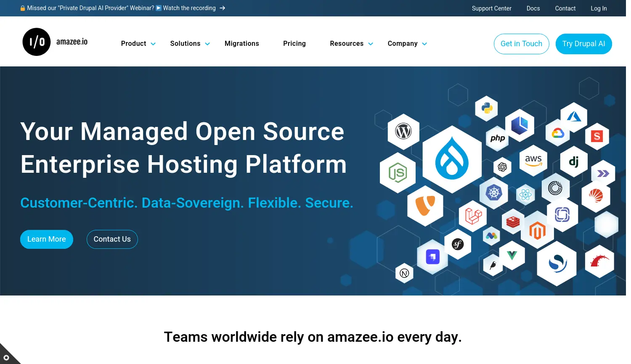Click the Laravel logo hexagon
This screenshot has height=364, width=631.
pyautogui.click(x=472, y=216)
